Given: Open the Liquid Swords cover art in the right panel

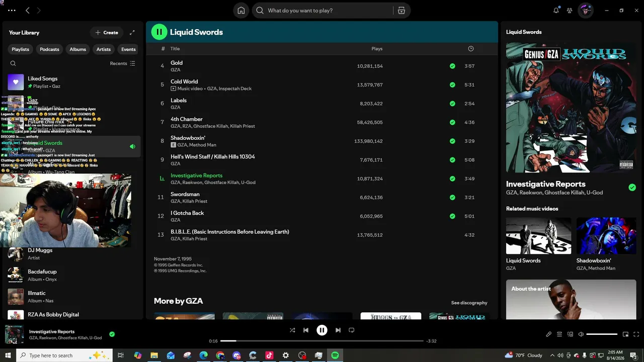Looking at the screenshot, I should pyautogui.click(x=571, y=108).
